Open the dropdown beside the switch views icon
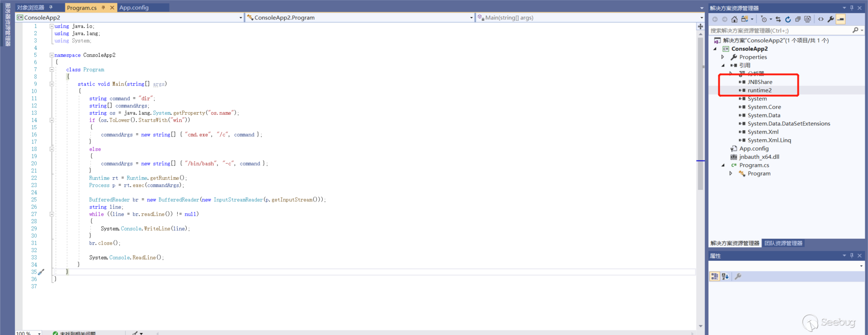The image size is (868, 335). click(752, 19)
